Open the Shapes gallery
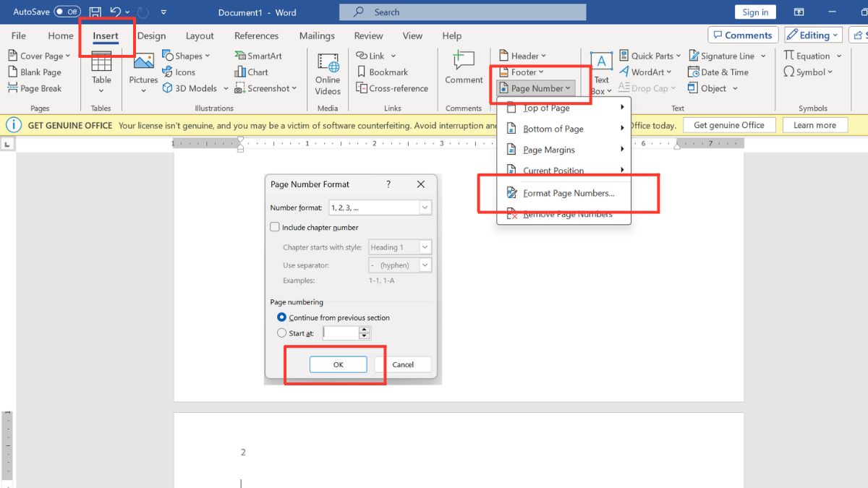 point(186,56)
